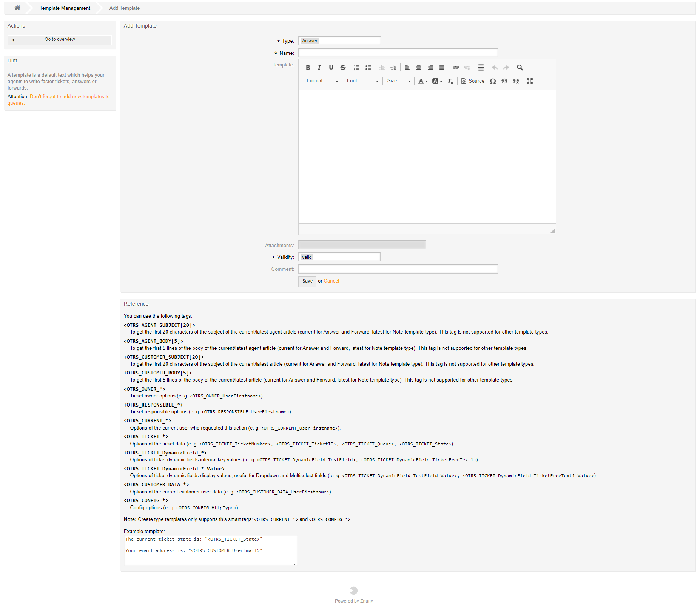
Task: Toggle strikethrough formatting
Action: 343,68
